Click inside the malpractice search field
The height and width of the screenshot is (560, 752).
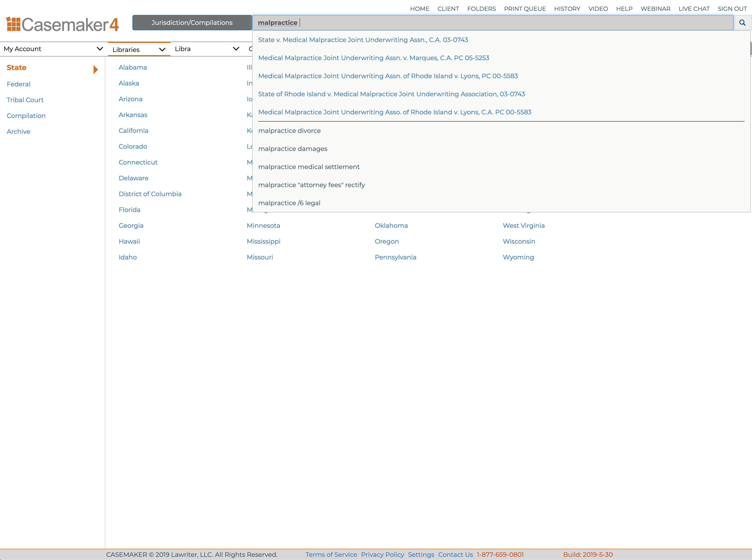coord(491,23)
